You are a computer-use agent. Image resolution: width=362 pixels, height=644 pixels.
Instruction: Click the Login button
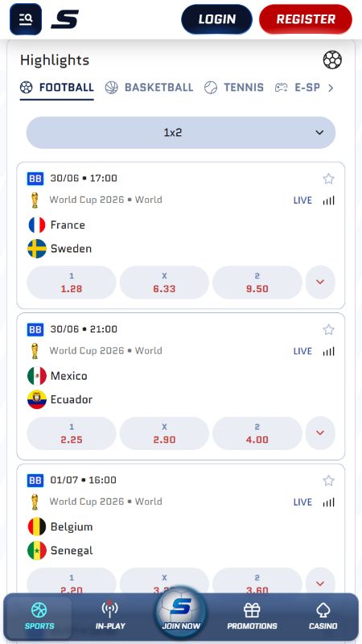216,19
